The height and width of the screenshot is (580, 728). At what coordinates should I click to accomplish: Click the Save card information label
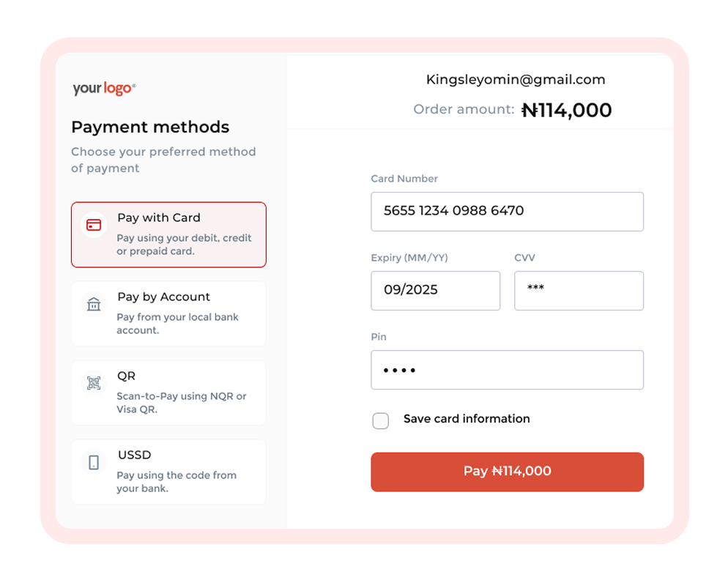point(467,419)
